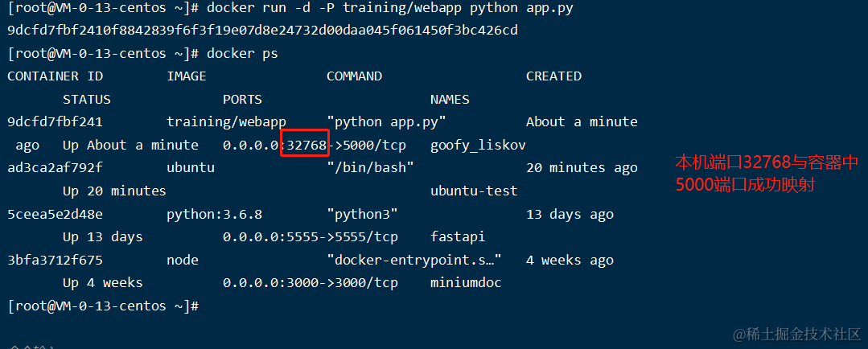
Task: Click the 'docker ps' command text
Action: pos(242,54)
